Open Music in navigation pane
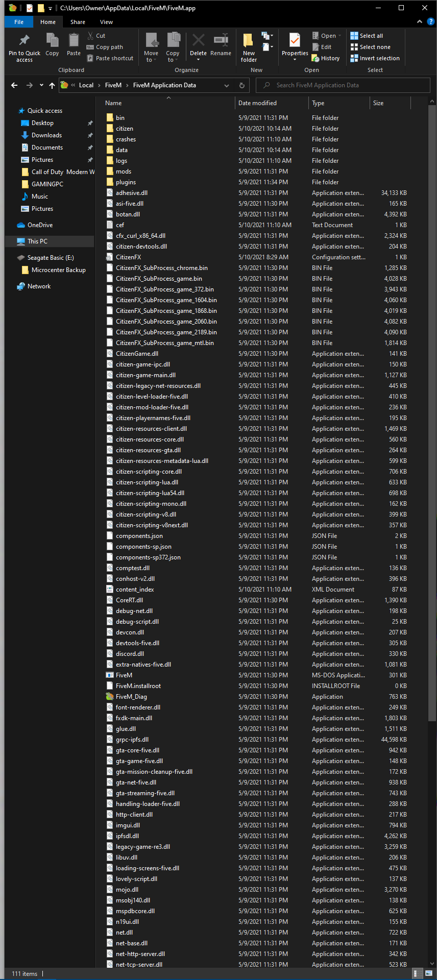This screenshot has width=437, height=980. [x=40, y=197]
